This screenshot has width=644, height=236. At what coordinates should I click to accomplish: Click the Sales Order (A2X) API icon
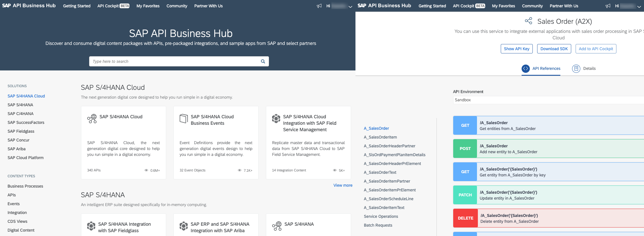529,21
